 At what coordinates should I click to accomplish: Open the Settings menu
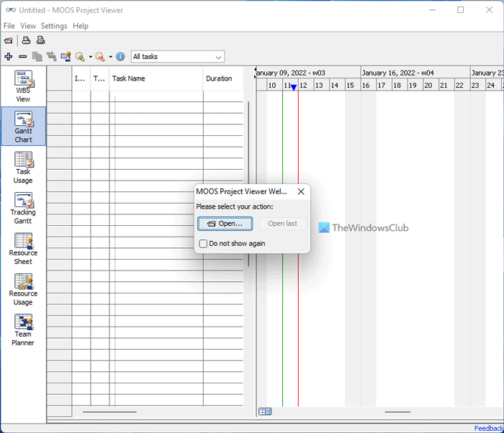tap(54, 26)
